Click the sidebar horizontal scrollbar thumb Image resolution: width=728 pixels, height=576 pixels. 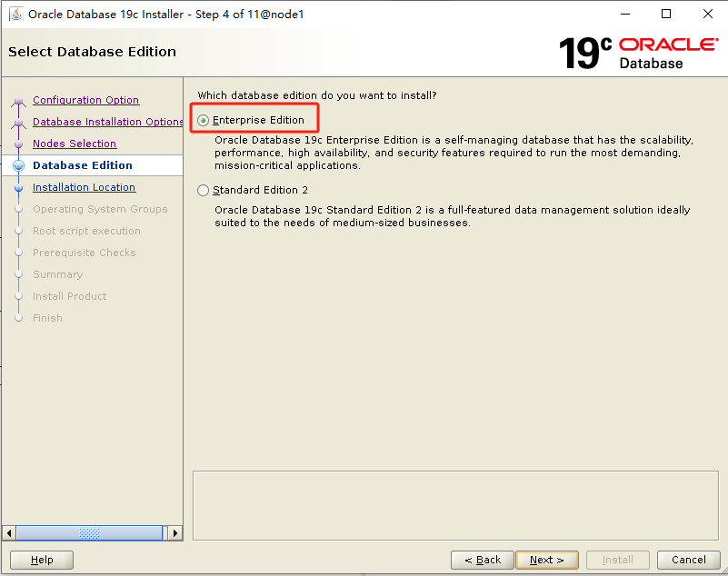89,532
